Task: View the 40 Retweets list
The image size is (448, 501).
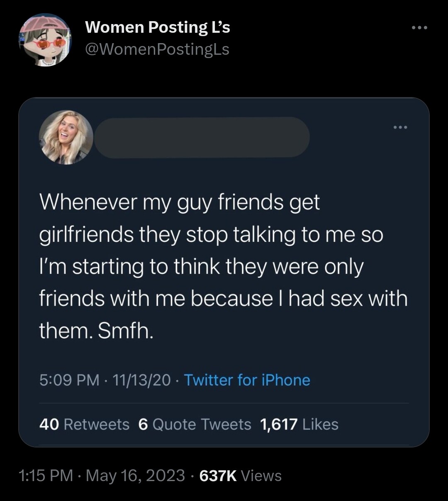Action: point(85,424)
